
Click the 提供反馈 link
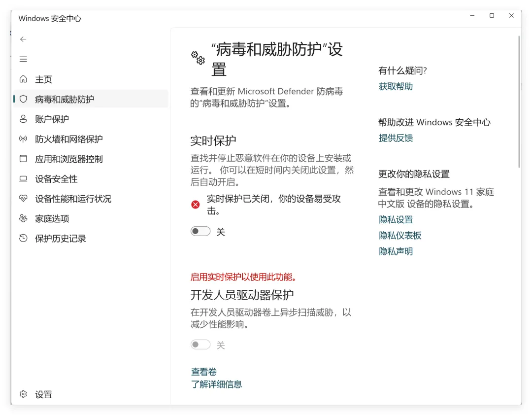(x=396, y=138)
